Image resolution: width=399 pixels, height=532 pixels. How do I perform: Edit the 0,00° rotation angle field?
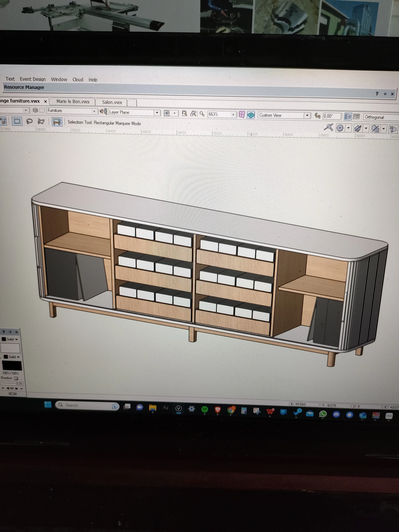click(x=332, y=116)
